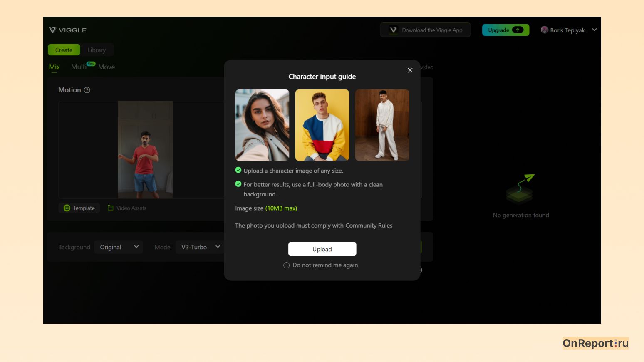Viewport: 644px width, 362px height.
Task: Switch to the Multi tab
Action: 79,67
